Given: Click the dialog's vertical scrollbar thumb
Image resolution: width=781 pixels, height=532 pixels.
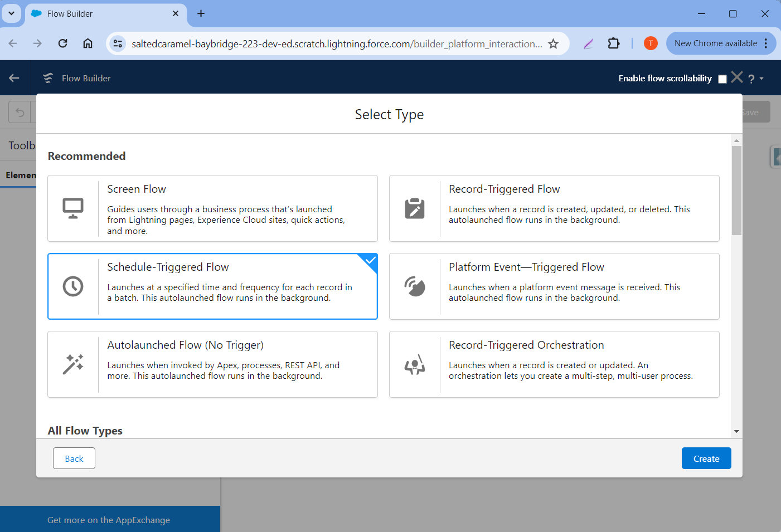Looking at the screenshot, I should (x=736, y=191).
